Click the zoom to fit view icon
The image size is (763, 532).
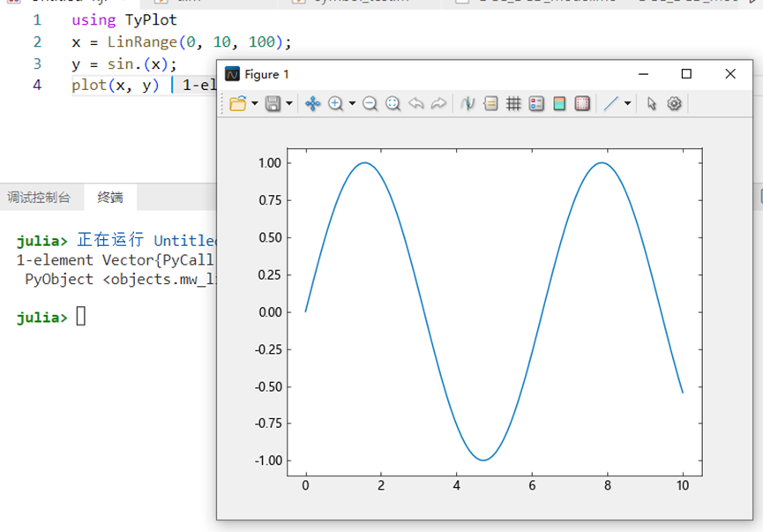(393, 103)
